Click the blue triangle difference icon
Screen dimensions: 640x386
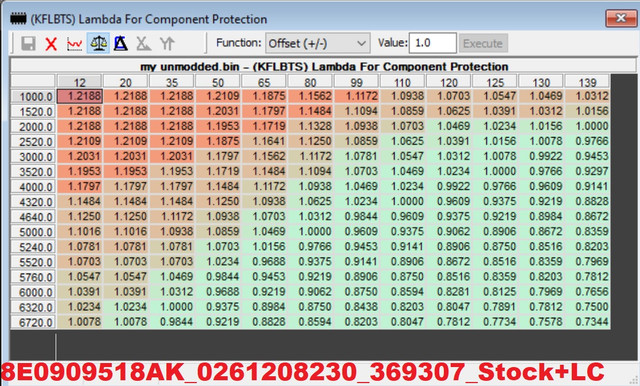pyautogui.click(x=120, y=43)
